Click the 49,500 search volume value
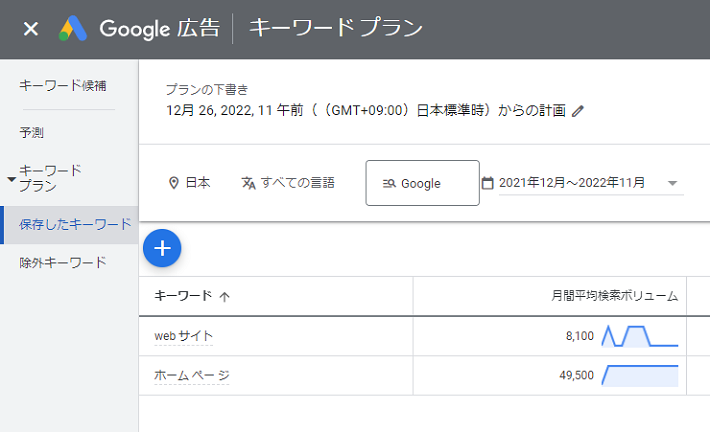 click(x=576, y=375)
